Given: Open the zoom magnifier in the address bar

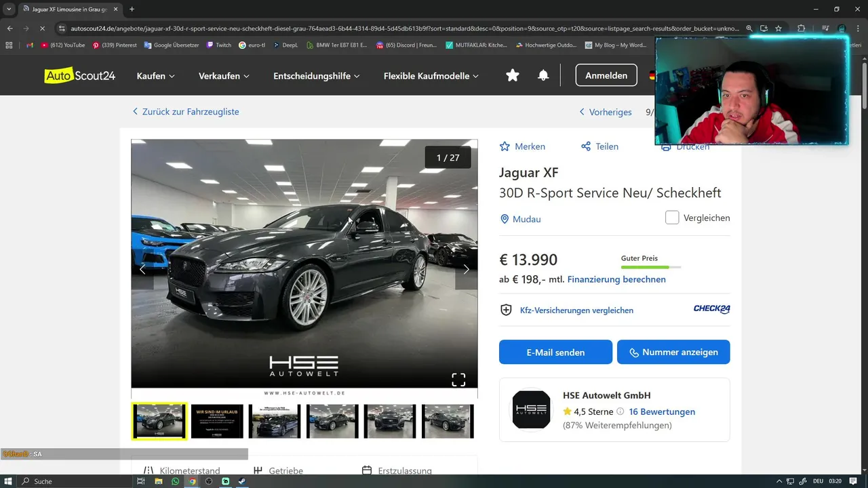Looking at the screenshot, I should [749, 28].
